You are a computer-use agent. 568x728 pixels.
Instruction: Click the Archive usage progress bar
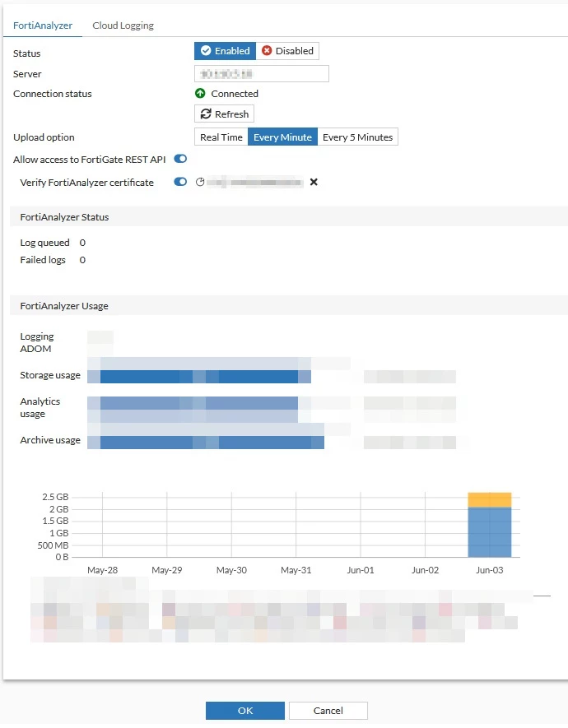click(206, 443)
